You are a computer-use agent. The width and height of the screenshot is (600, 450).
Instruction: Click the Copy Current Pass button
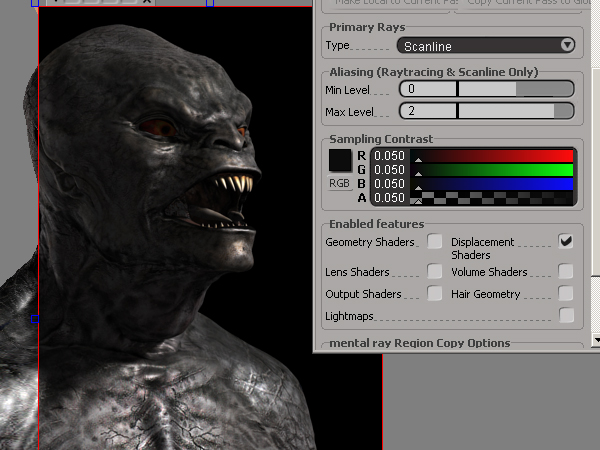(520, 5)
